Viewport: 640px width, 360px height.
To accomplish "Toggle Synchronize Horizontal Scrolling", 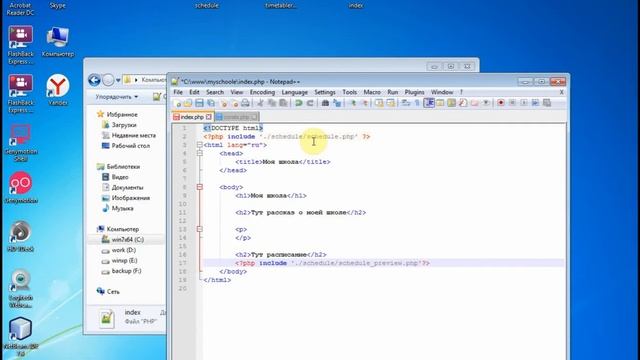I will tap(391, 103).
